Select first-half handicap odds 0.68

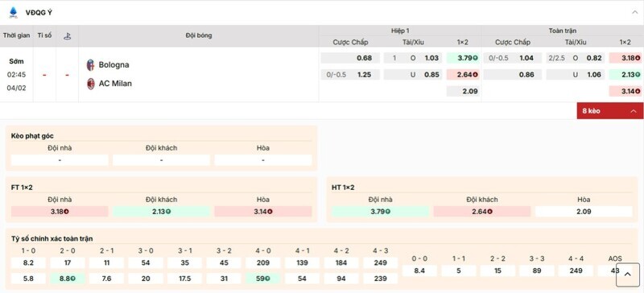tap(350, 58)
